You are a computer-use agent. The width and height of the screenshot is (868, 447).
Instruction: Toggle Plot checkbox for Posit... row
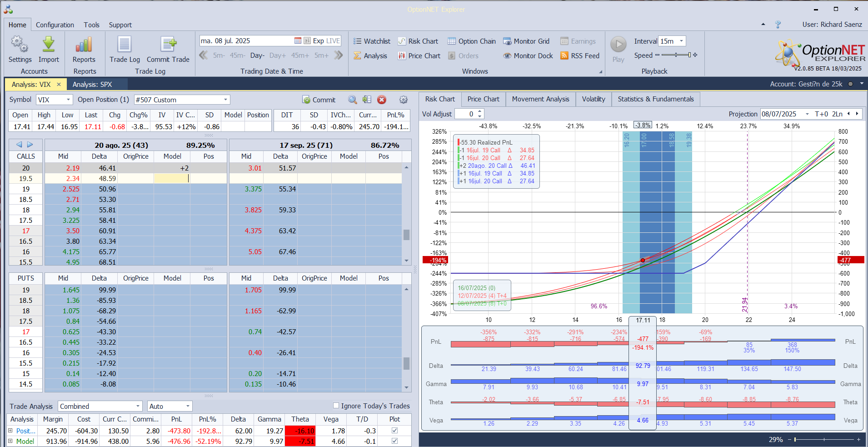coord(394,430)
